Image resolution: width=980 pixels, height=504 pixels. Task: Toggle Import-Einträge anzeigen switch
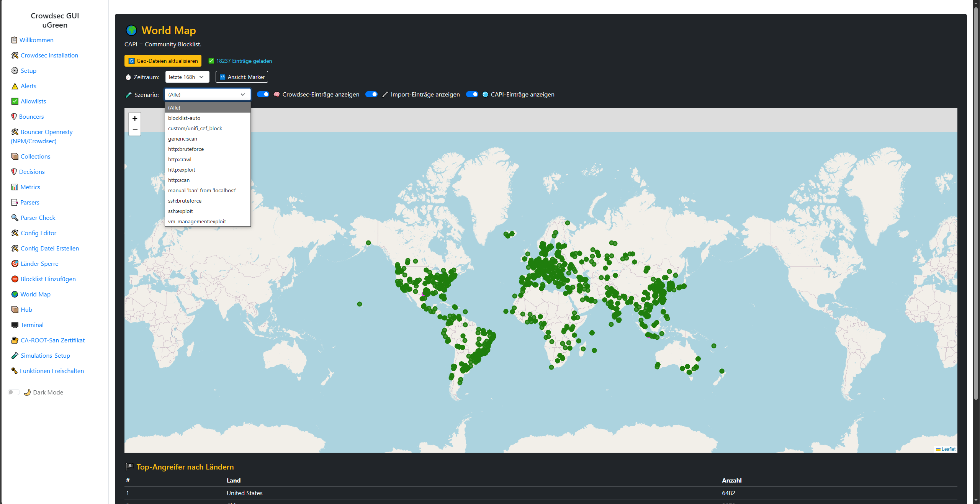click(x=371, y=95)
